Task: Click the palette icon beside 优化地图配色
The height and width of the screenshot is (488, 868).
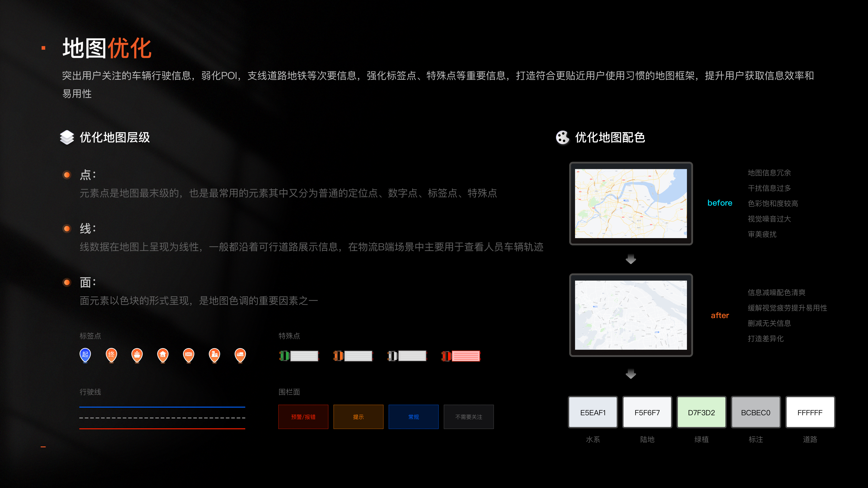Action: [562, 137]
